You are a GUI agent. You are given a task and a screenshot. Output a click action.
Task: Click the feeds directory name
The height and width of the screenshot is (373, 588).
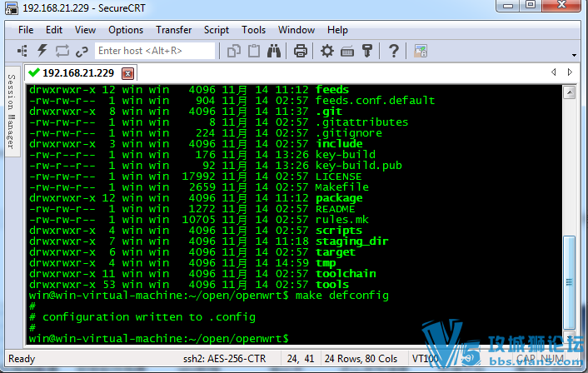(332, 90)
